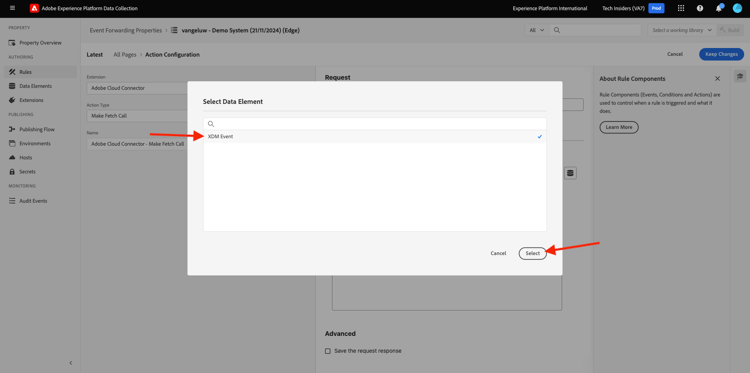Open the Extension Adobe Cloud Connector dropdown

pyautogui.click(x=137, y=88)
